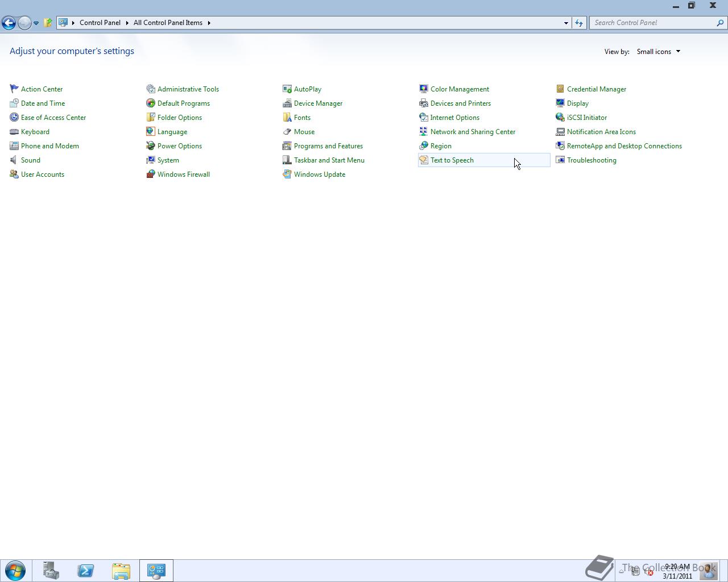Image resolution: width=728 pixels, height=582 pixels.
Task: Open the recent pages dropdown near Back
Action: [x=36, y=23]
